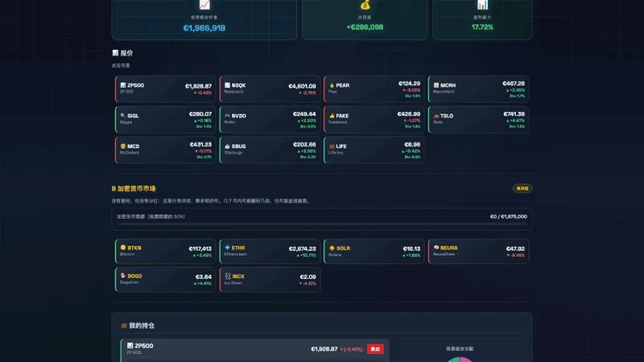
Task: Click the total return +€296,098
Action: pyautogui.click(x=365, y=27)
